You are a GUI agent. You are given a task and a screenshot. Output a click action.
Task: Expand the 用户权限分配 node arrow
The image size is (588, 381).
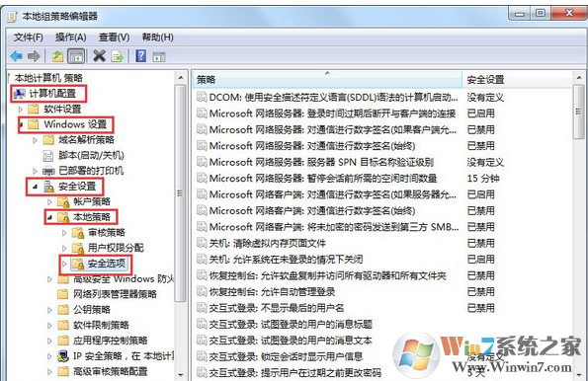[x=64, y=249]
